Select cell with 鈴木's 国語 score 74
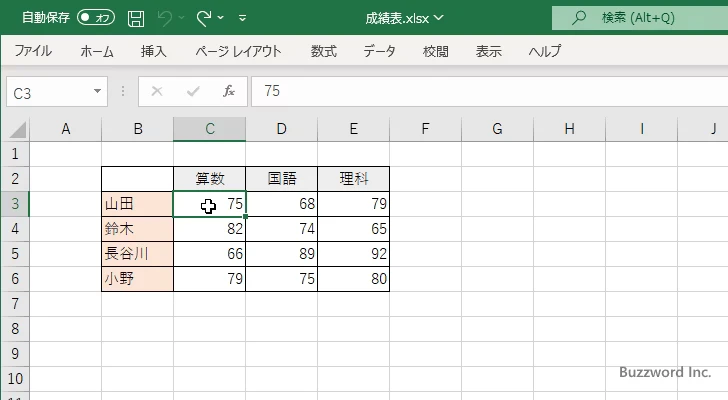 (x=281, y=229)
